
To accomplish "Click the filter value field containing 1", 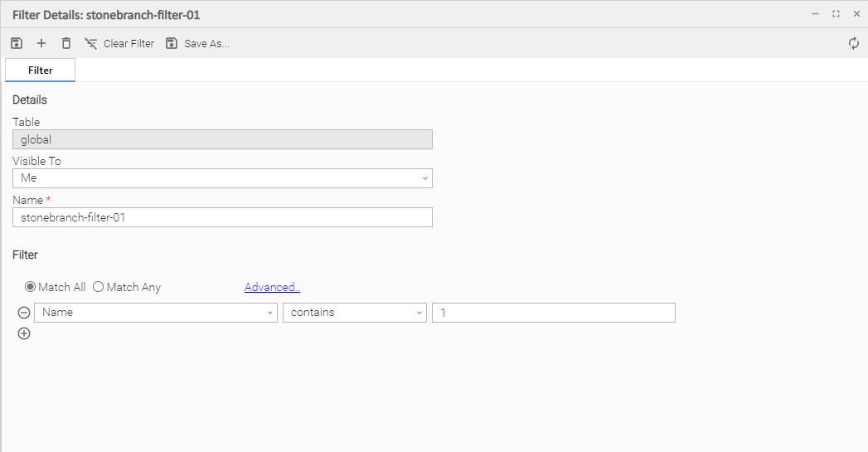I will (x=553, y=313).
